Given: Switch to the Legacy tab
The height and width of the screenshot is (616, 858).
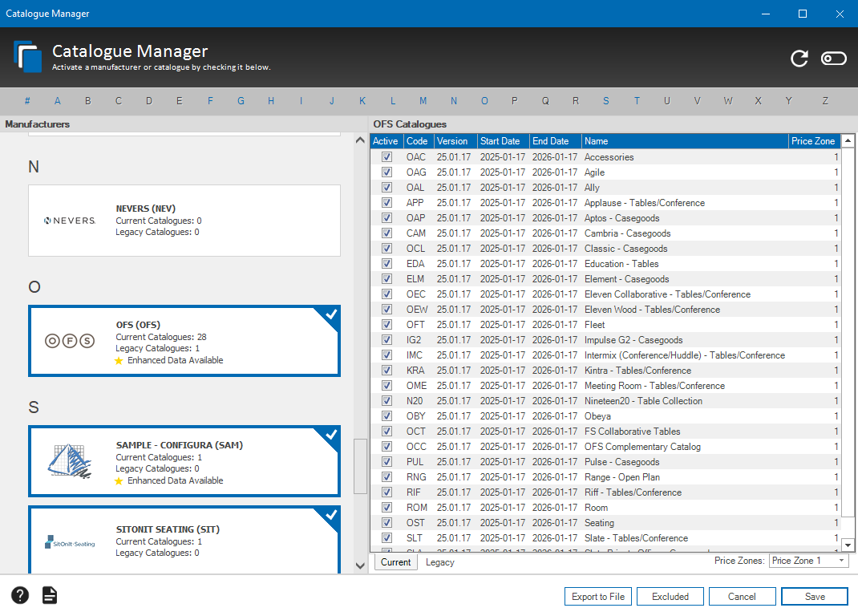Looking at the screenshot, I should [x=439, y=562].
